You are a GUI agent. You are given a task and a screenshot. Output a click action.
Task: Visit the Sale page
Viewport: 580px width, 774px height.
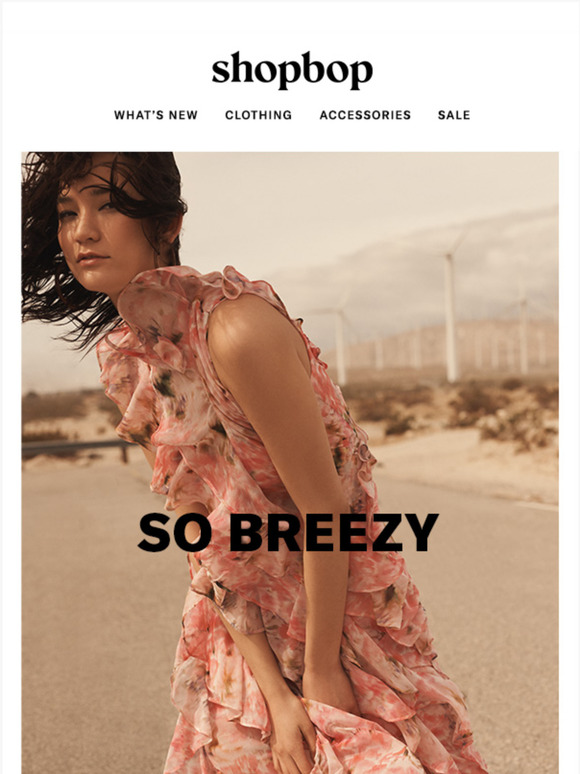[454, 115]
